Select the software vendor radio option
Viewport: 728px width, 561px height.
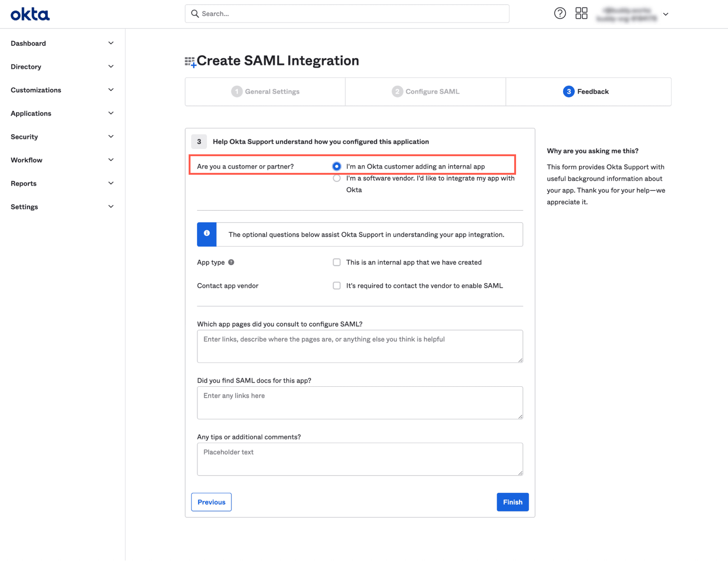pos(336,178)
